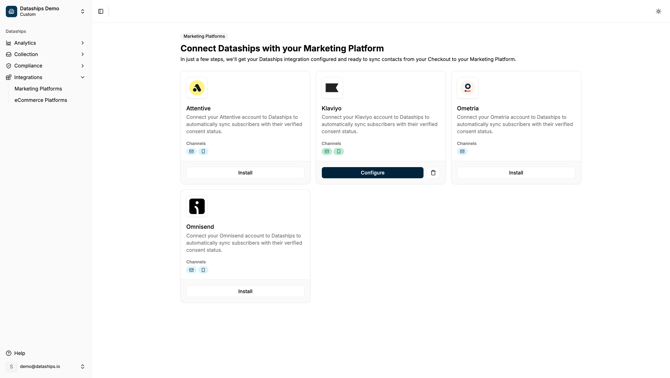670x378 pixels.
Task: Configure the Klaviyo integration
Action: click(x=373, y=173)
